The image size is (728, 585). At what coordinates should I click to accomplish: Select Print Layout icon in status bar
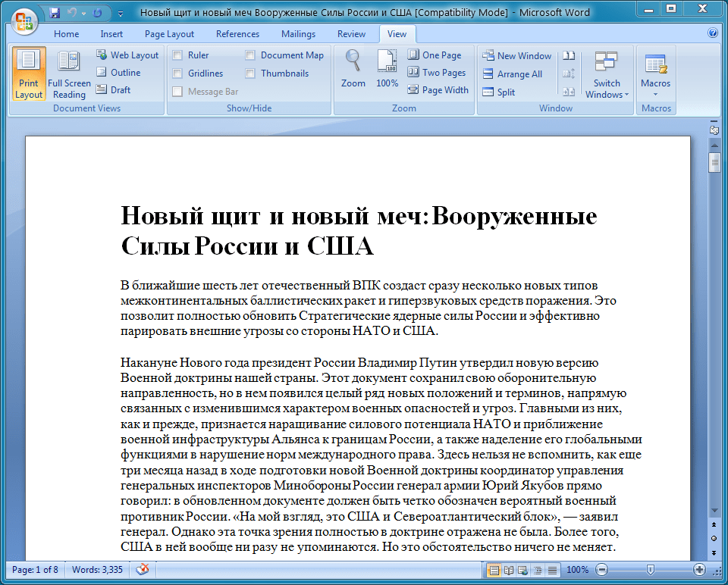coord(494,570)
